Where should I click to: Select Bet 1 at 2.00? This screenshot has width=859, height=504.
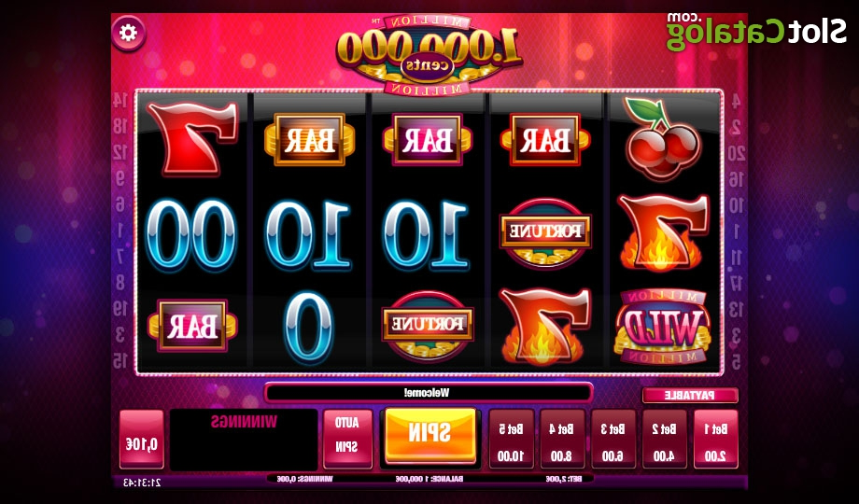click(x=716, y=439)
